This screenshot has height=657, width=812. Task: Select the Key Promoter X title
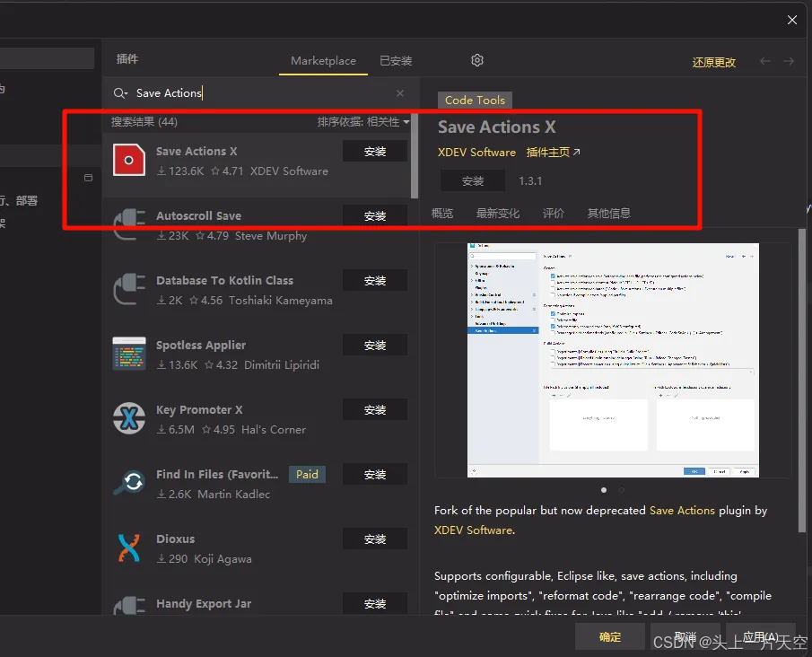point(199,410)
